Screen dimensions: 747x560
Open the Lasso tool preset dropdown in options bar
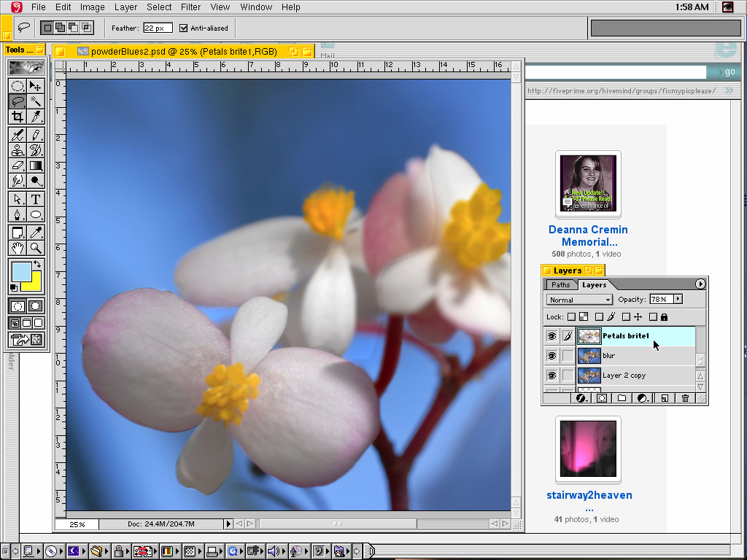pos(23,28)
